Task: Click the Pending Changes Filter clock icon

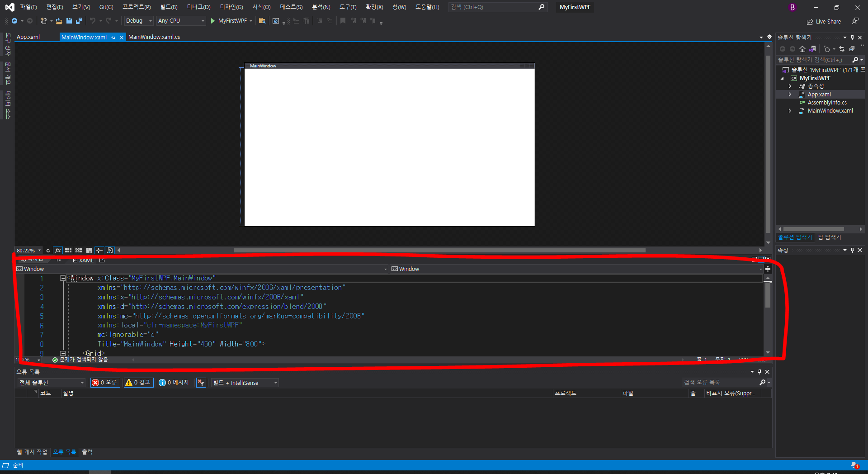Action: pos(827,49)
